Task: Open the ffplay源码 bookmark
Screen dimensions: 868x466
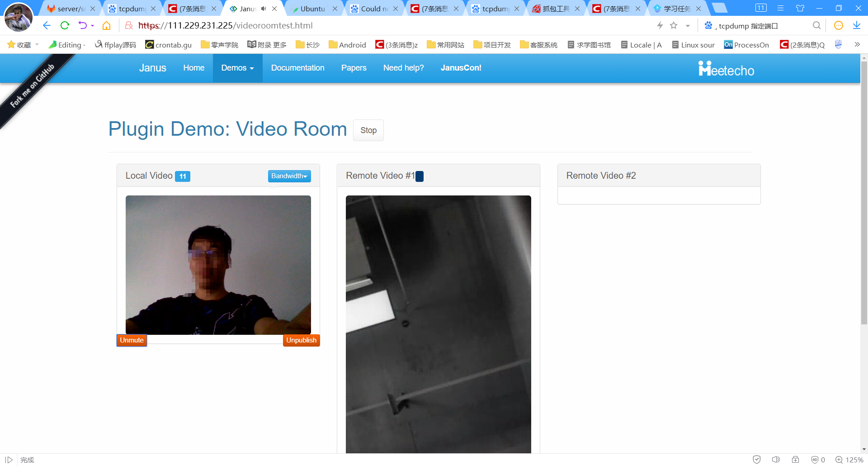Action: (115, 44)
